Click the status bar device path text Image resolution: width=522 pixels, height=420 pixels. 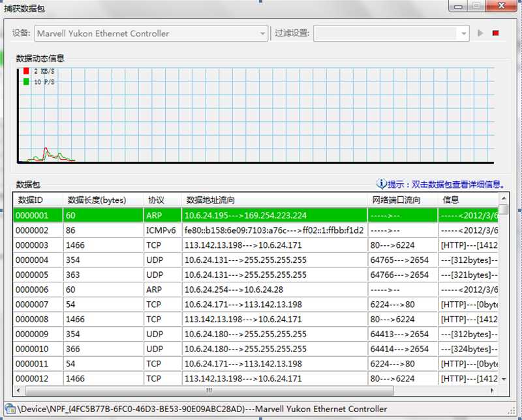pyautogui.click(x=202, y=409)
